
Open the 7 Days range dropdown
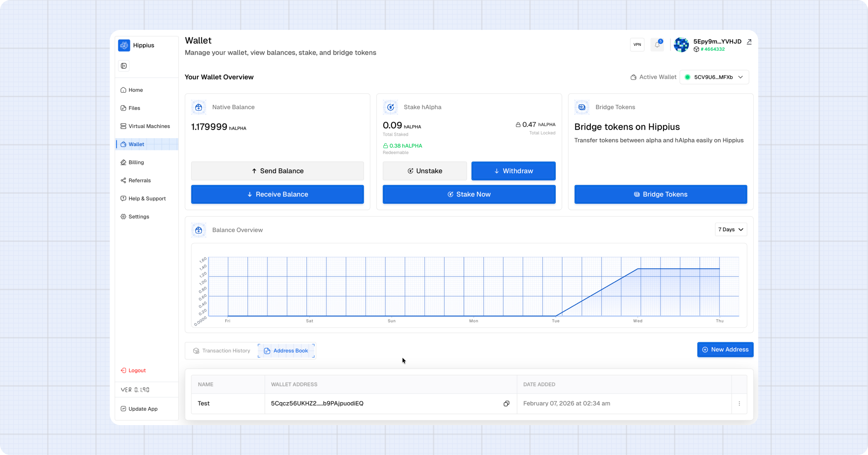click(731, 230)
